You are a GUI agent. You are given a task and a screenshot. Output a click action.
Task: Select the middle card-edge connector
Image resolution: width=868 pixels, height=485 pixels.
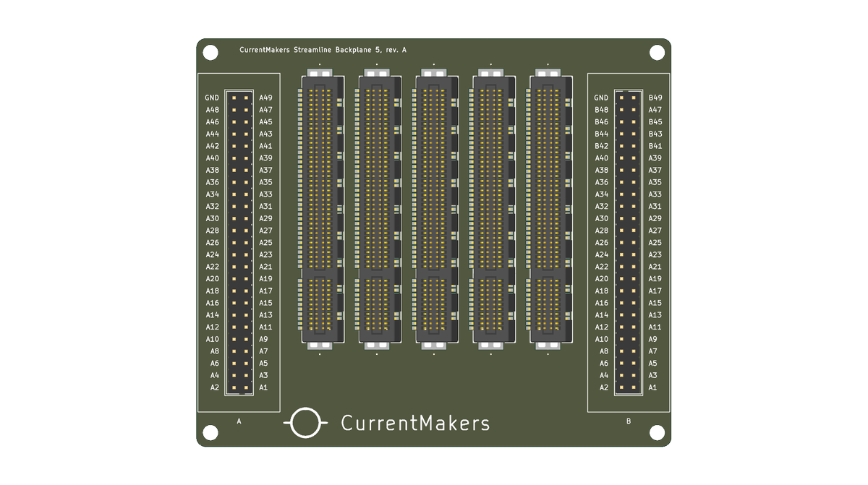pos(434,210)
